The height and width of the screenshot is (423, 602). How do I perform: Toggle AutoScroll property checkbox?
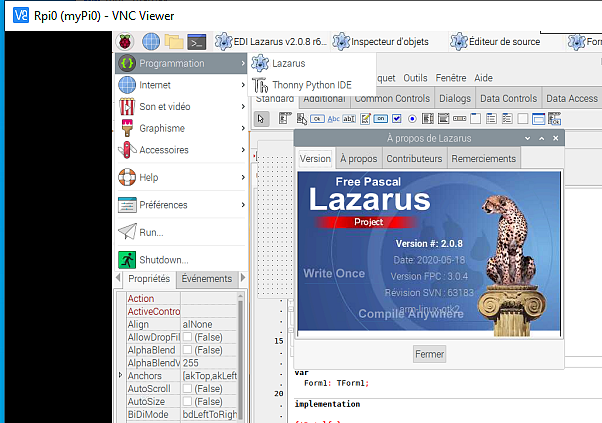pyautogui.click(x=187, y=388)
